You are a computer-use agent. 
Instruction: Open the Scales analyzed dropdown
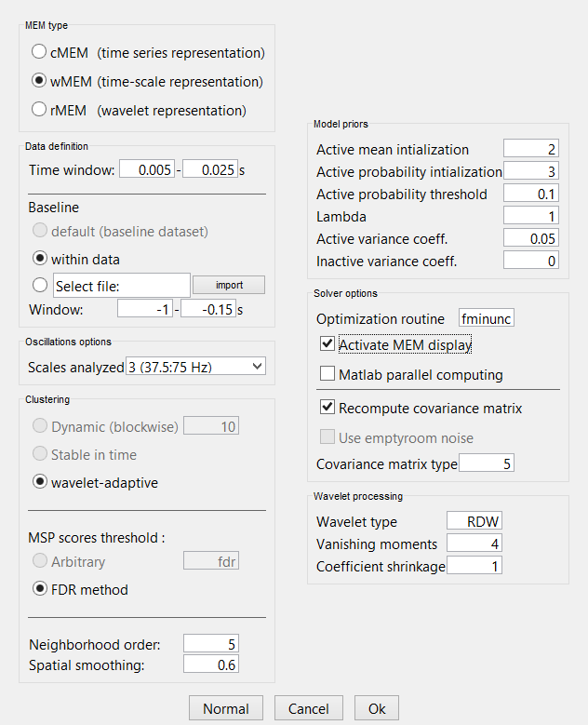195,366
